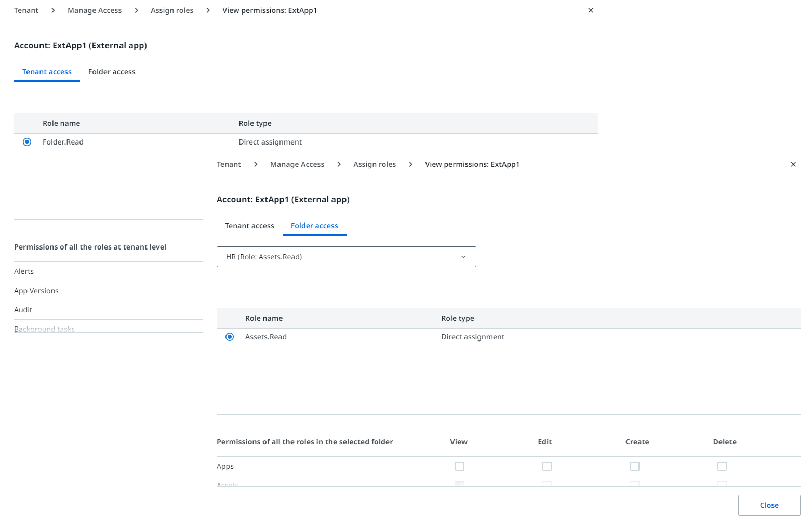Select Alerts in tenant-level permissions list
Screen dimensions: 812x524
[24, 271]
